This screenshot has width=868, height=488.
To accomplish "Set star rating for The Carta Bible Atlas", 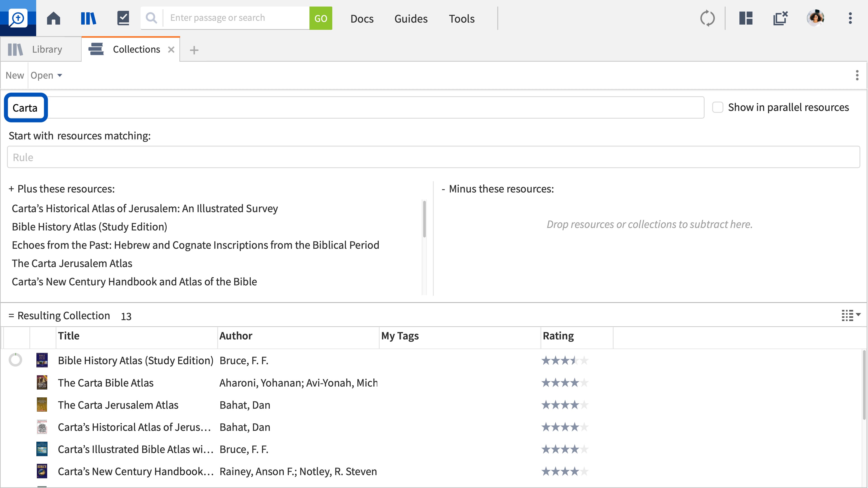I will tap(565, 382).
